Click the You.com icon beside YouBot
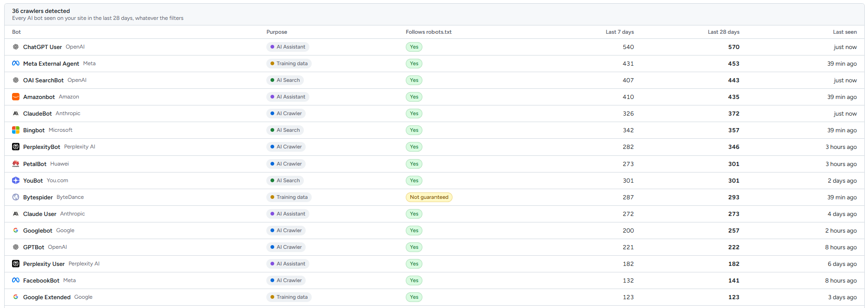This screenshot has width=868, height=308. [16, 180]
